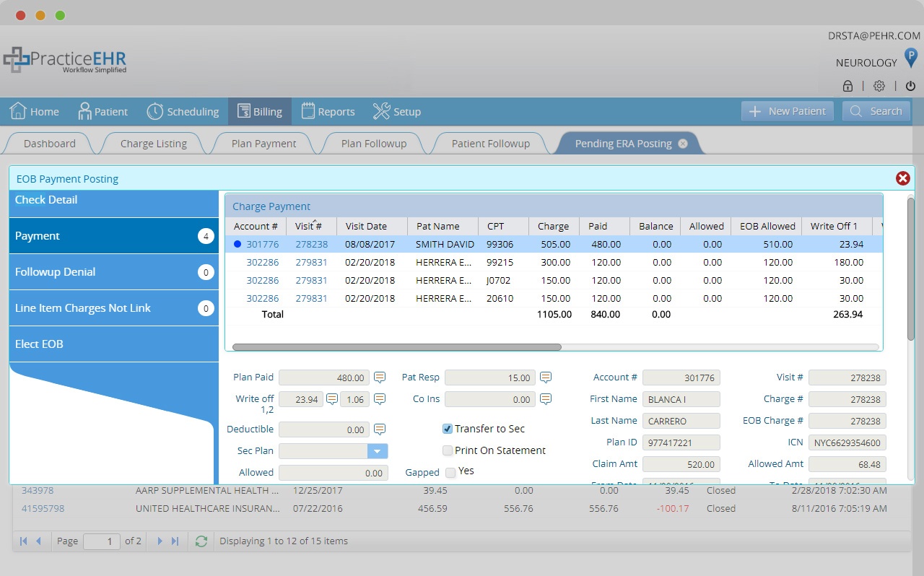Open account 302286 for CPT 99215

point(262,263)
